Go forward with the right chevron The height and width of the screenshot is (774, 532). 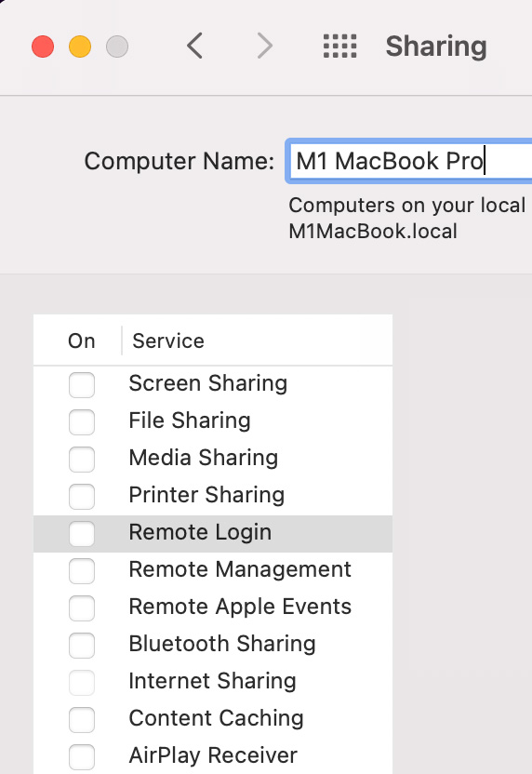point(265,46)
